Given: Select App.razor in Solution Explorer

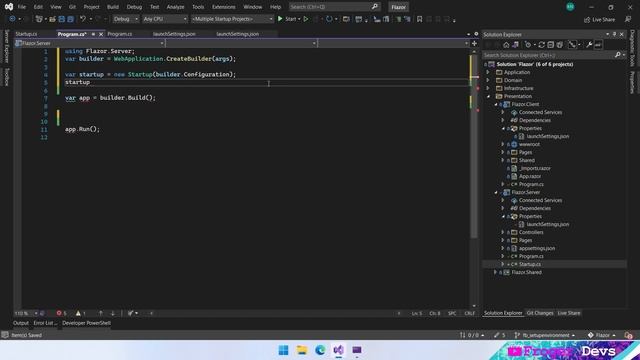Looking at the screenshot, I should [530, 176].
